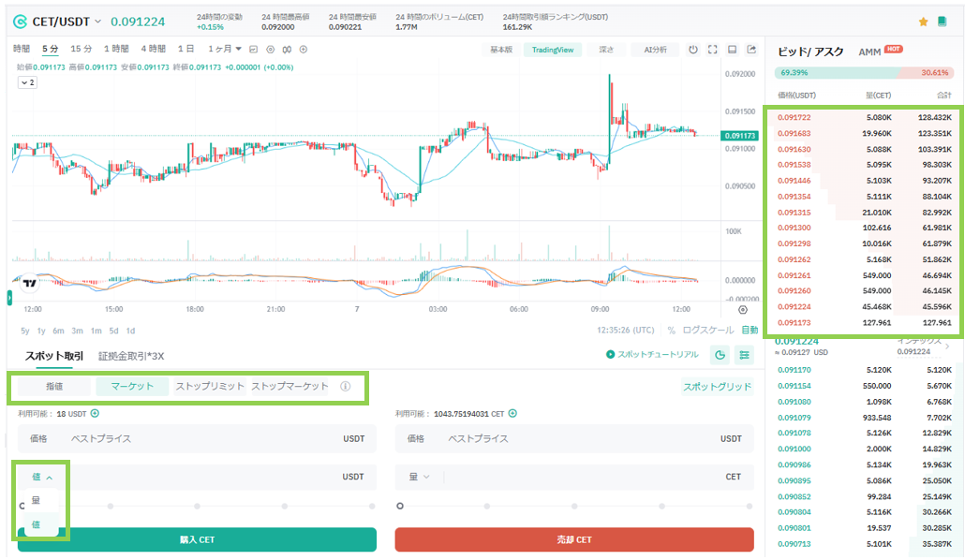Set chart range to 1y
This screenshot has width=965, height=560.
pyautogui.click(x=41, y=331)
